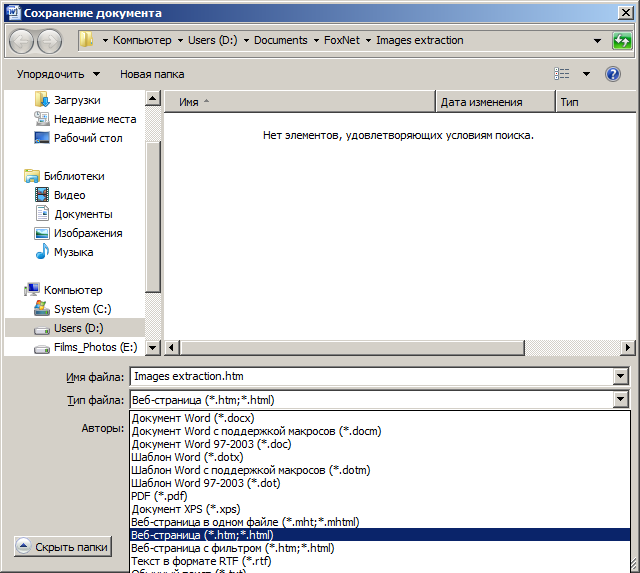
Task: Select Документ Word 97-2003 (*.doc)
Action: (x=380, y=444)
